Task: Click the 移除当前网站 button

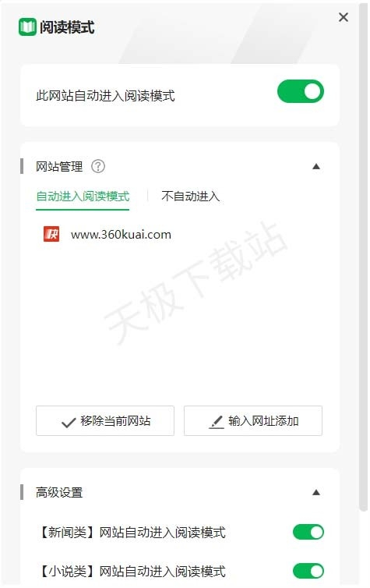Action: tap(105, 421)
